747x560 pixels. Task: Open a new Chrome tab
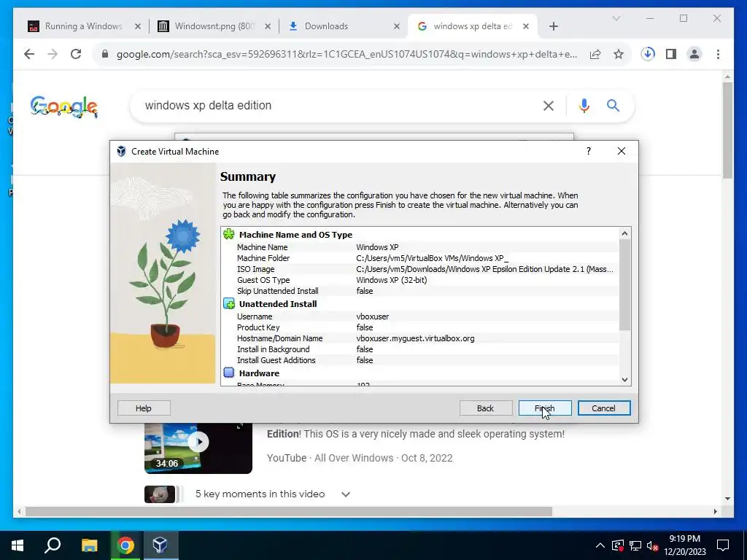[x=554, y=26]
